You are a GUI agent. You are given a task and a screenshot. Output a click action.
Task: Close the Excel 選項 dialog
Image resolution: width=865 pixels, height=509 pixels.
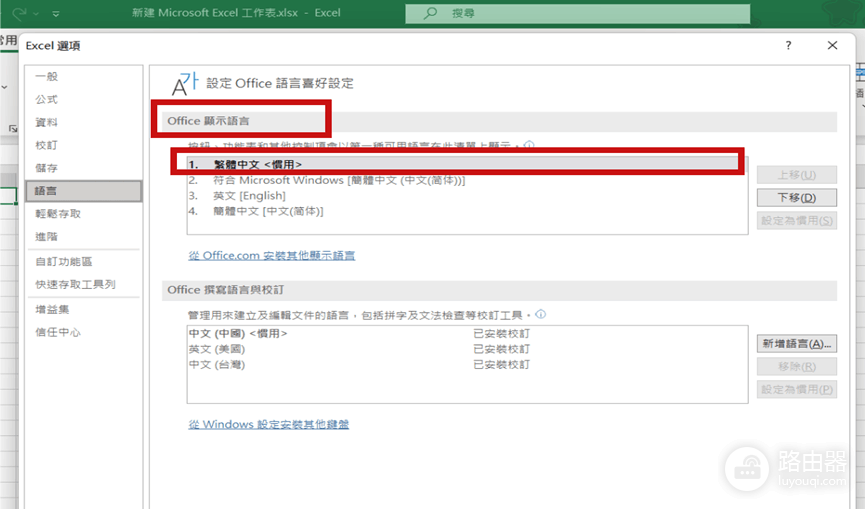[832, 45]
